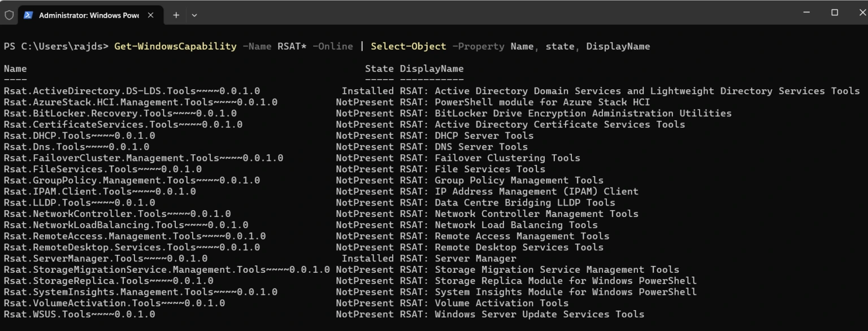This screenshot has height=331, width=868.
Task: Click "RSAT: Failover Clustering Tools" display name
Action: tap(490, 158)
